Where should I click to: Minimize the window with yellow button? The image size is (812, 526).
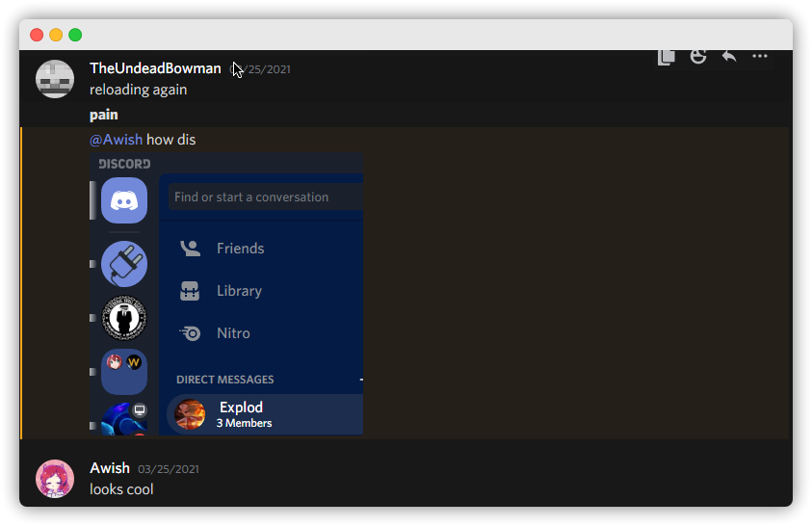(56, 35)
